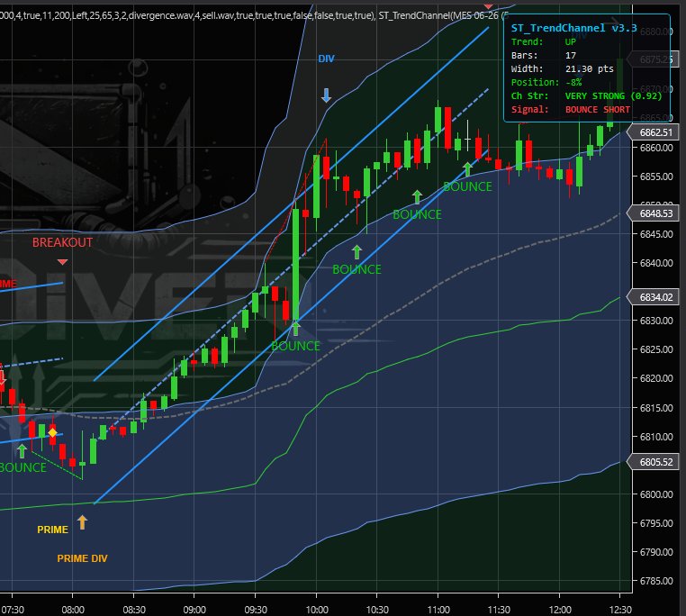Select the 6862.51 price marker

coord(653,132)
